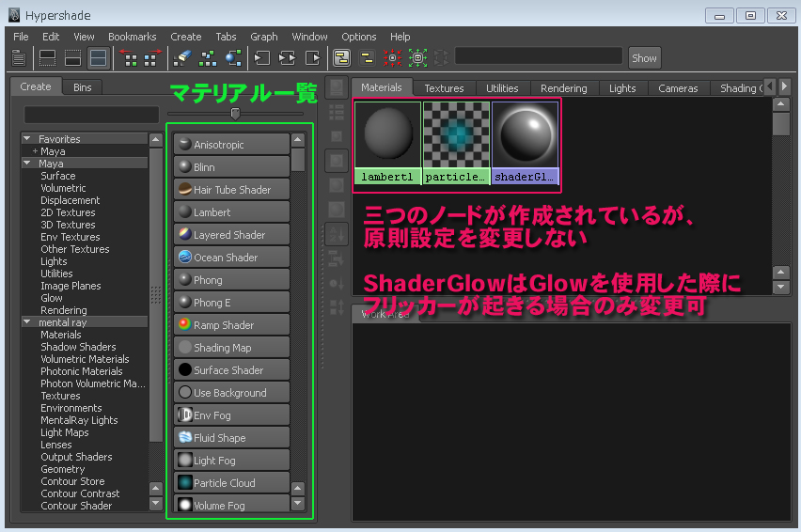Select Shadow Shaders under mental ray

78,347
